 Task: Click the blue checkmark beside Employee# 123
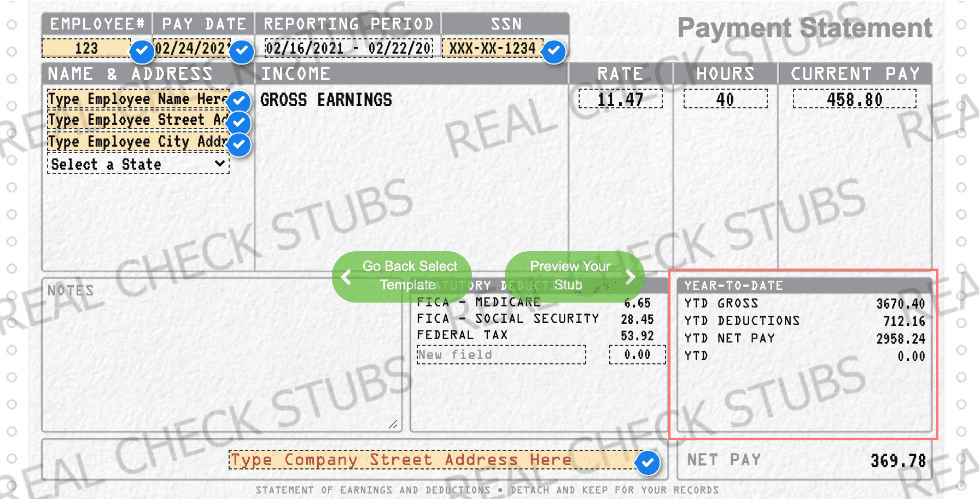tap(142, 51)
